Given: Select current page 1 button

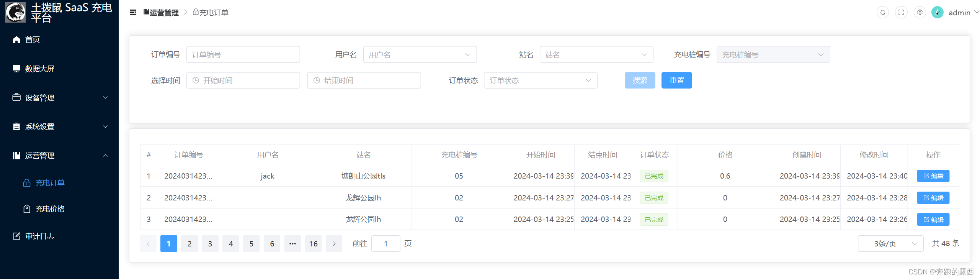Looking at the screenshot, I should point(169,244).
